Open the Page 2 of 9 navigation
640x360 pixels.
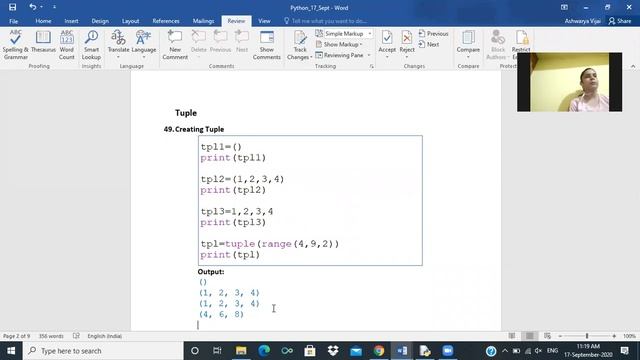coord(16,336)
